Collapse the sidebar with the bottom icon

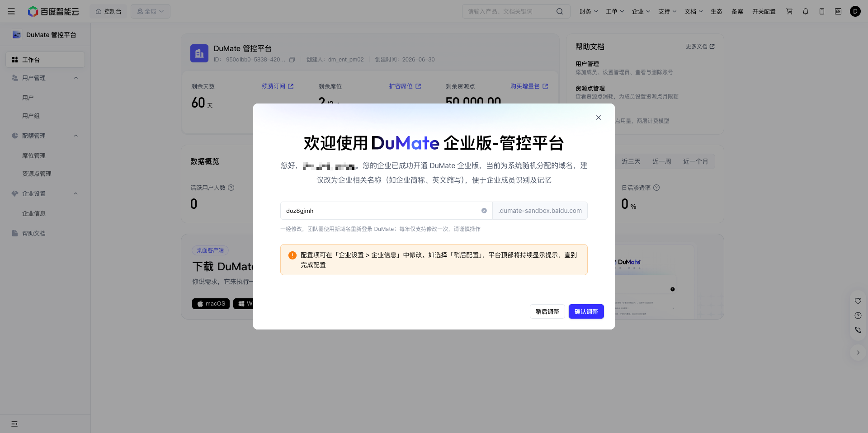tap(14, 424)
